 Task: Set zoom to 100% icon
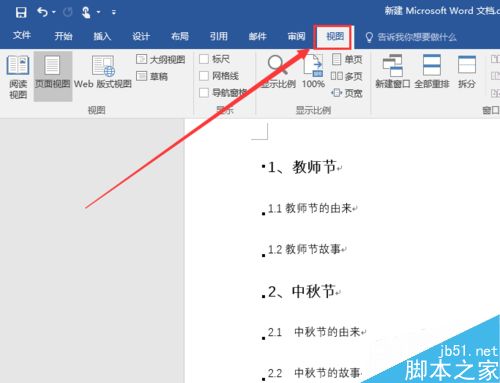pyautogui.click(x=313, y=72)
